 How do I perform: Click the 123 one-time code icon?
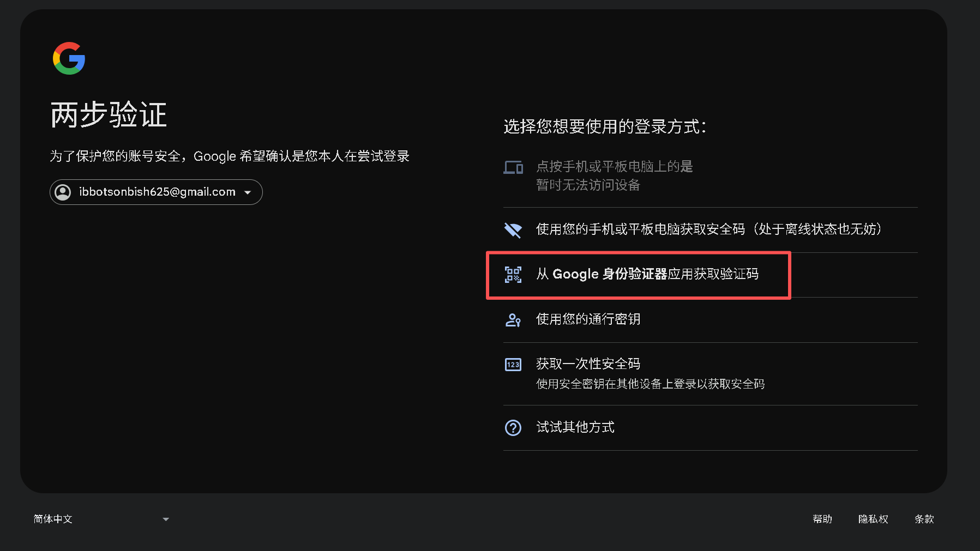513,364
